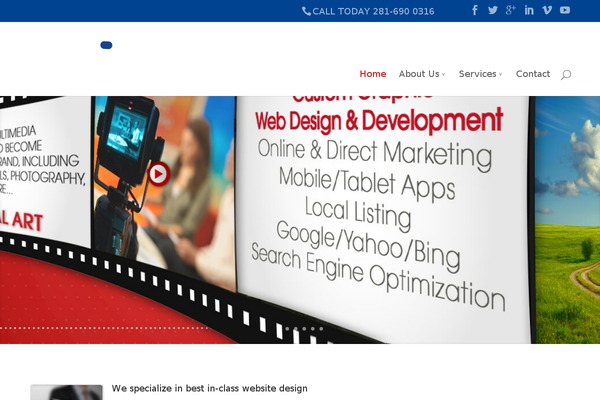Viewport: 600px width, 400px height.
Task: Open the Google Plus icon
Action: point(510,10)
